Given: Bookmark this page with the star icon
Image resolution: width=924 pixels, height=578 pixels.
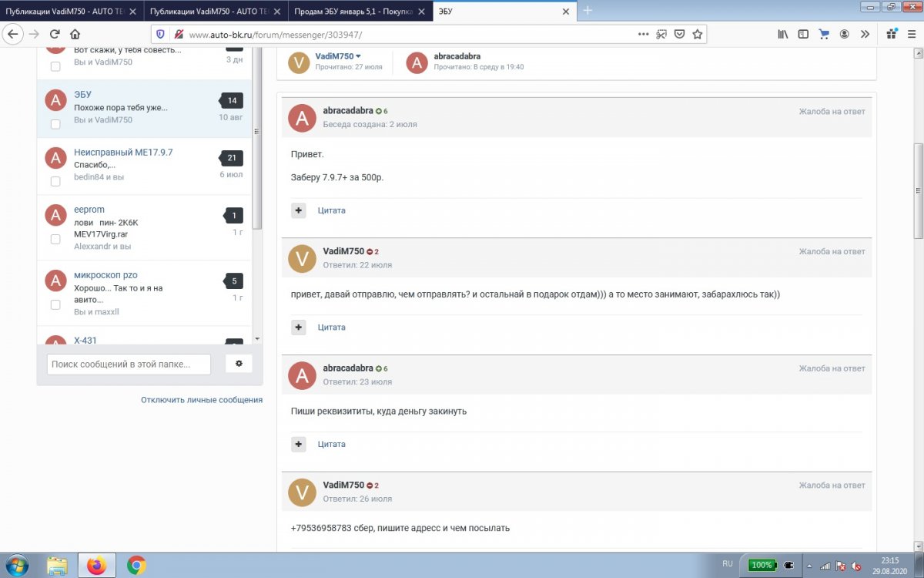Looking at the screenshot, I should point(697,34).
